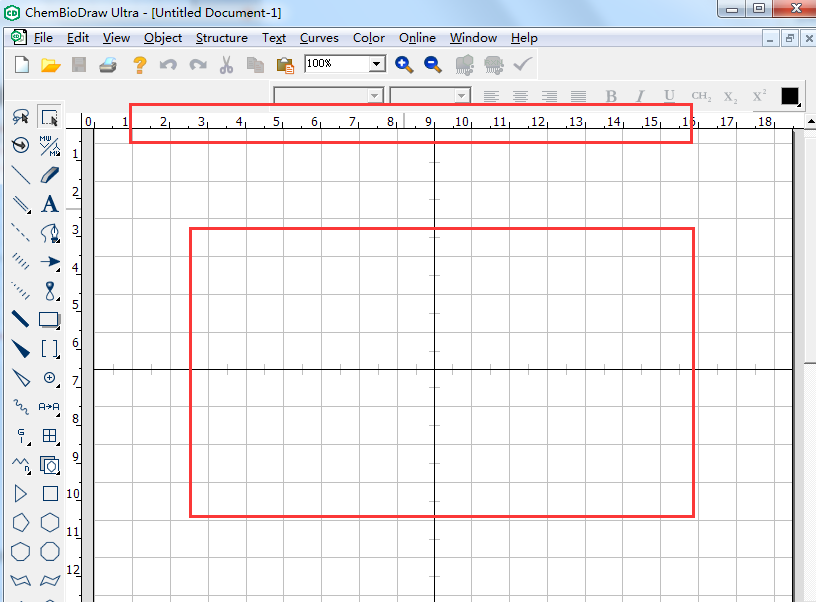This screenshot has height=602, width=816.
Task: Activate the Eraser tool
Action: (x=50, y=175)
